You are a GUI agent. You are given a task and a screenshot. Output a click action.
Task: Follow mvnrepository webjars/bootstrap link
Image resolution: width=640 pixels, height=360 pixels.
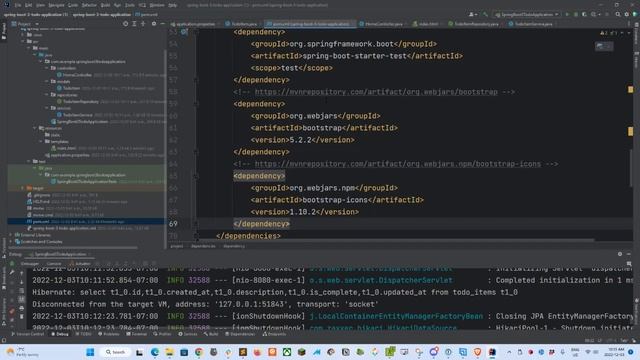point(376,92)
